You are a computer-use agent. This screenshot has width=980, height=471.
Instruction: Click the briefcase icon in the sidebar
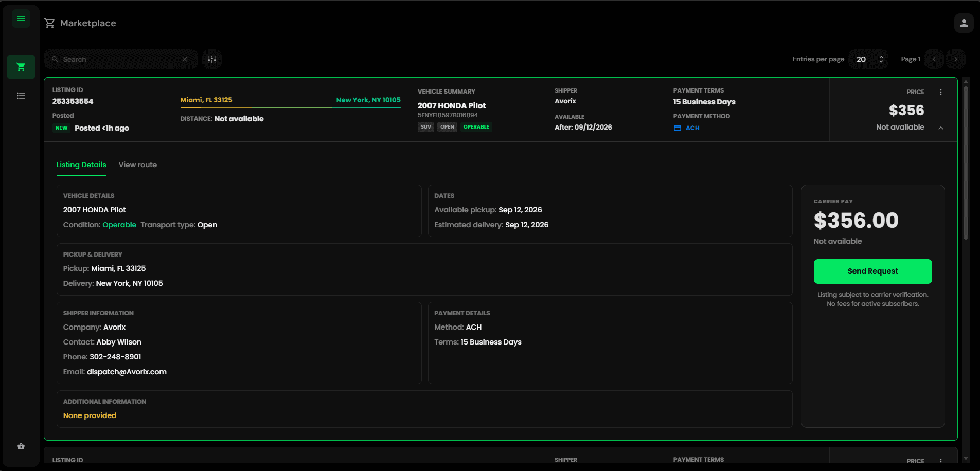[21, 446]
